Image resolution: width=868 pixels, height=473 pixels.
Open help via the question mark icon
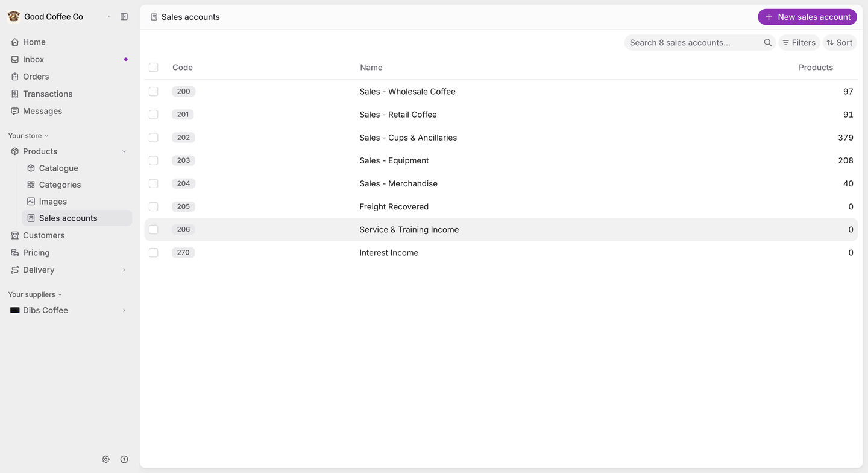[124, 459]
